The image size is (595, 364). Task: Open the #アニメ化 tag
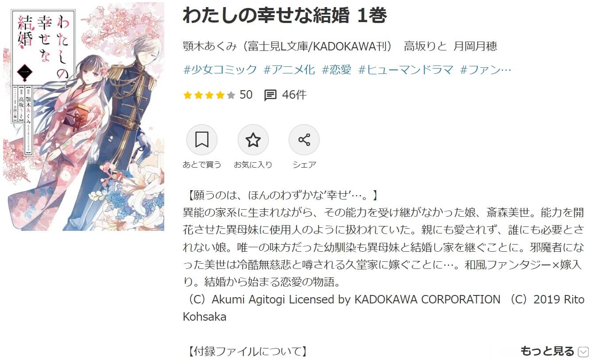289,69
